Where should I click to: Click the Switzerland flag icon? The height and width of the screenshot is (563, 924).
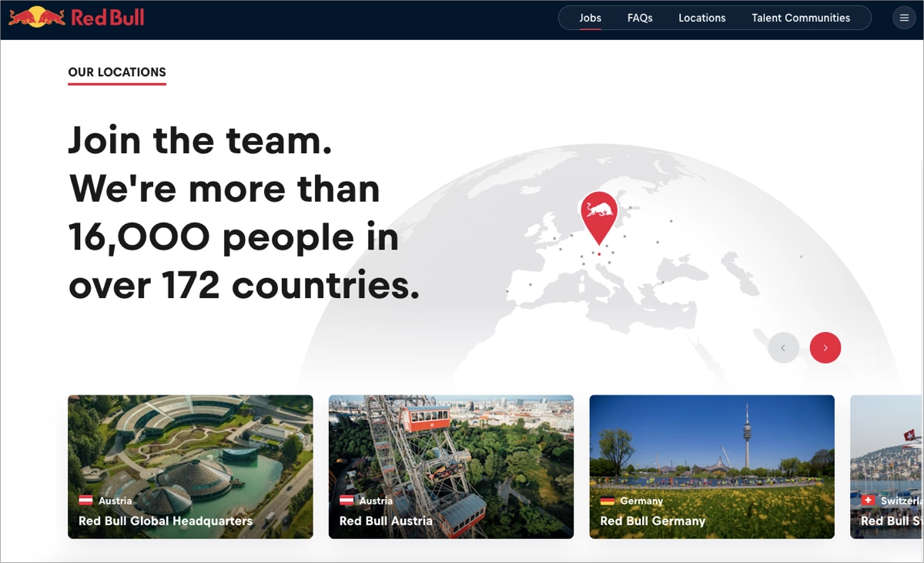tap(868, 501)
